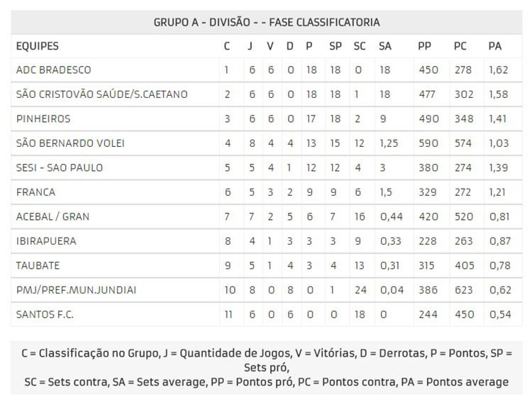Screen dimensions: 532x400
Task: Click the ADC BRADESCO team name
Action: point(54,70)
